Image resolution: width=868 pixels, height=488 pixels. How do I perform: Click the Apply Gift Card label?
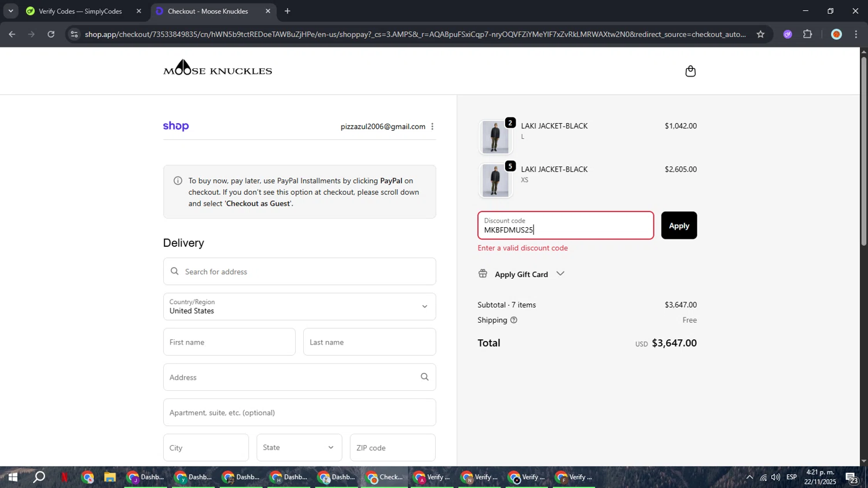(x=521, y=274)
